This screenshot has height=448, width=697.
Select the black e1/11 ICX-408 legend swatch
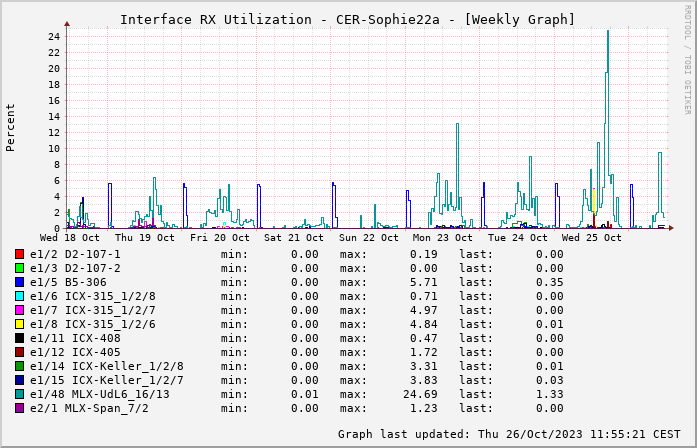[20, 338]
